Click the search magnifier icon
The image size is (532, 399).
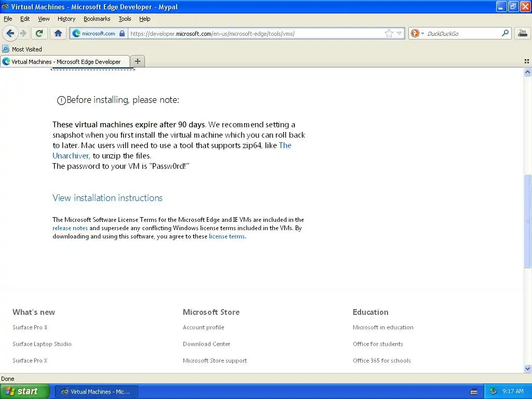point(505,33)
